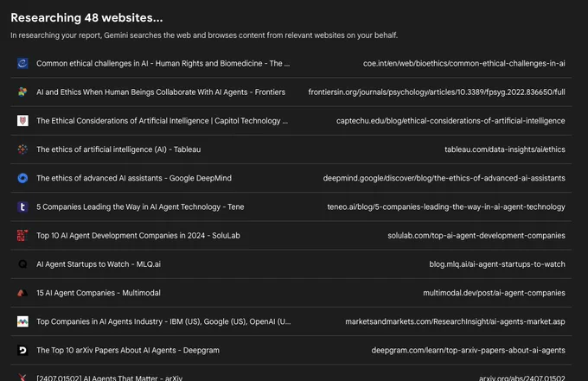Click the deepgram.com/learn URL

tap(468, 350)
